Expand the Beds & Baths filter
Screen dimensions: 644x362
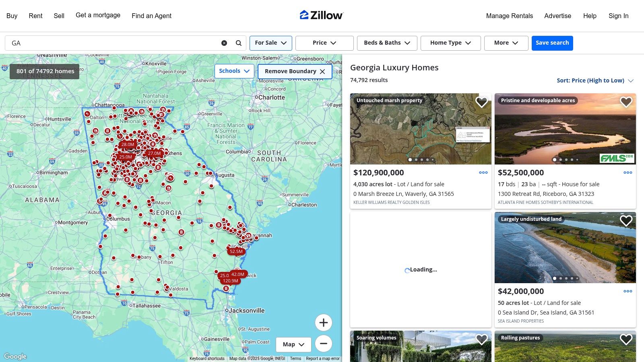click(x=387, y=43)
